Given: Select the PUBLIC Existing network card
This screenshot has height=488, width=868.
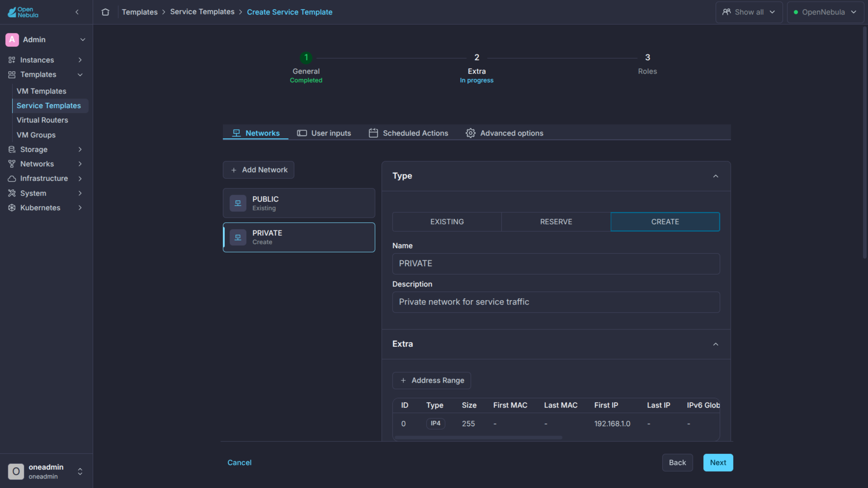Looking at the screenshot, I should 299,203.
